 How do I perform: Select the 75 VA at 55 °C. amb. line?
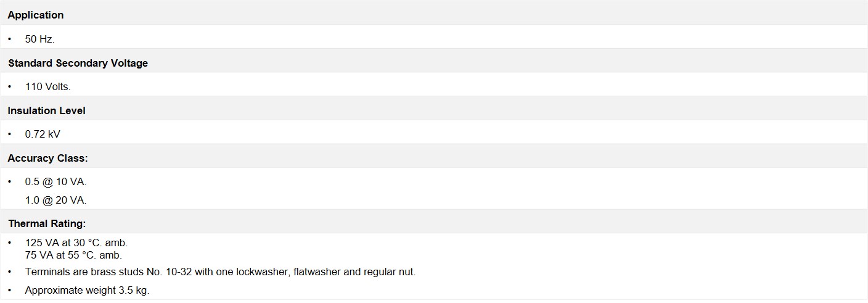pyautogui.click(x=74, y=255)
